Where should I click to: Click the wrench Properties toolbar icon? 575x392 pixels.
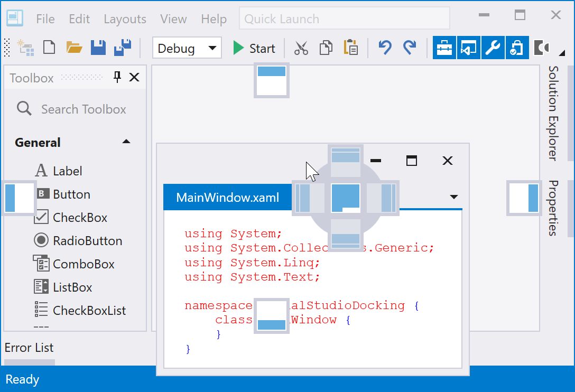tap(493, 48)
